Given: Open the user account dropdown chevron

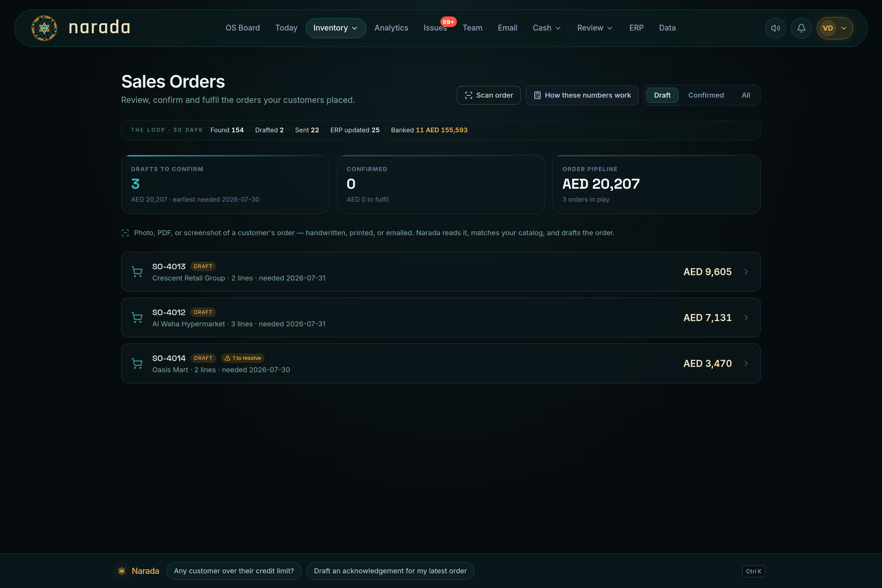Looking at the screenshot, I should coord(843,28).
